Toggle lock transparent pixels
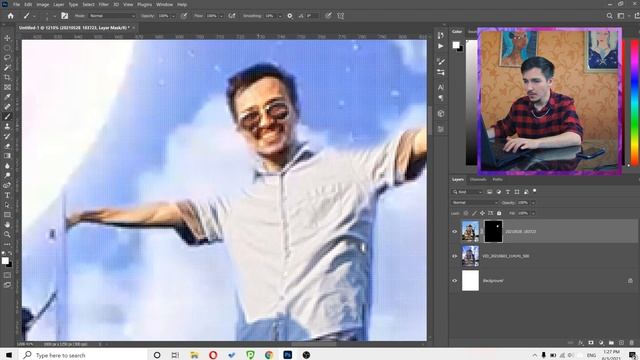 click(466, 213)
